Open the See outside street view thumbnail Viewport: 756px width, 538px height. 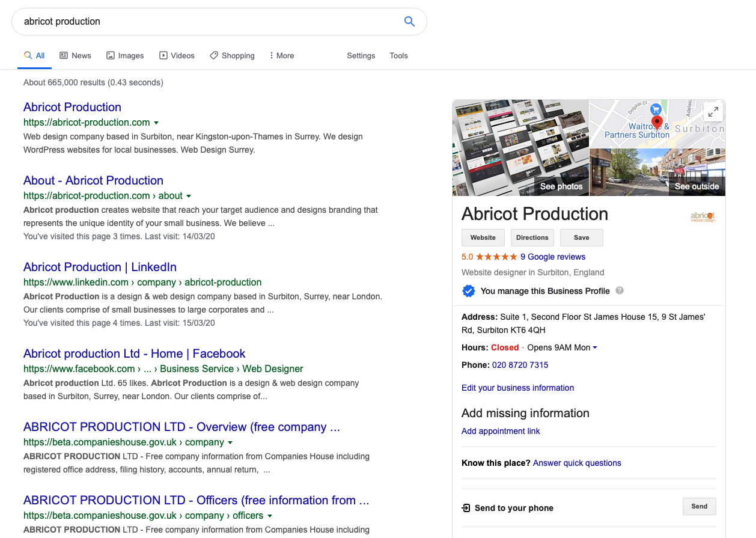click(x=657, y=173)
